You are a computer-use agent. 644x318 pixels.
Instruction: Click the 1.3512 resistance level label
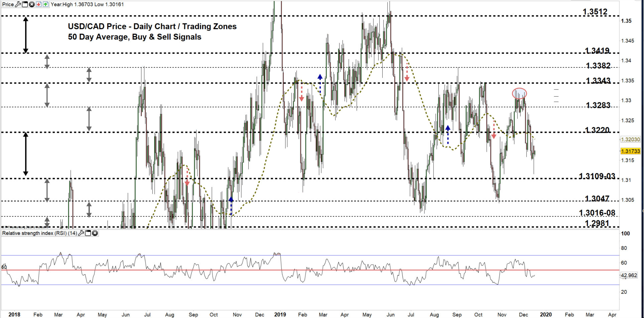(595, 12)
